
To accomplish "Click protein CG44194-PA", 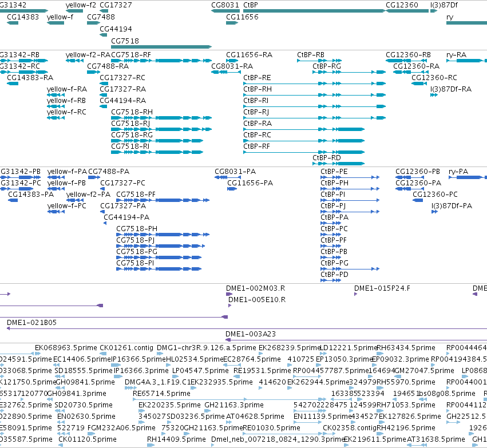I will (126, 217).
